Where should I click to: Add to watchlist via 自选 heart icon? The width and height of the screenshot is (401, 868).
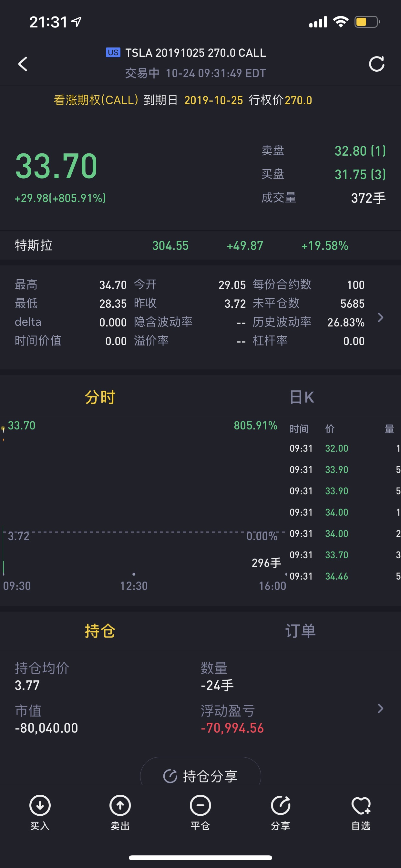[x=361, y=812]
